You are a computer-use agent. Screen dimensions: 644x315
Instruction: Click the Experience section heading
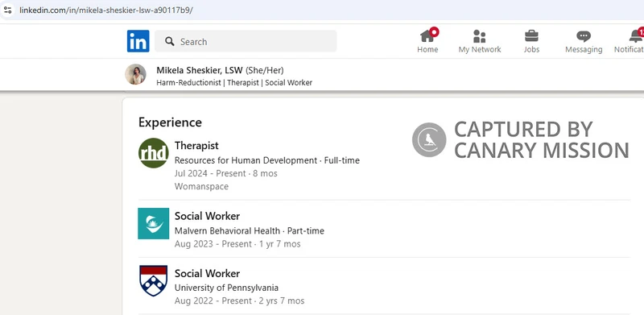tap(170, 122)
